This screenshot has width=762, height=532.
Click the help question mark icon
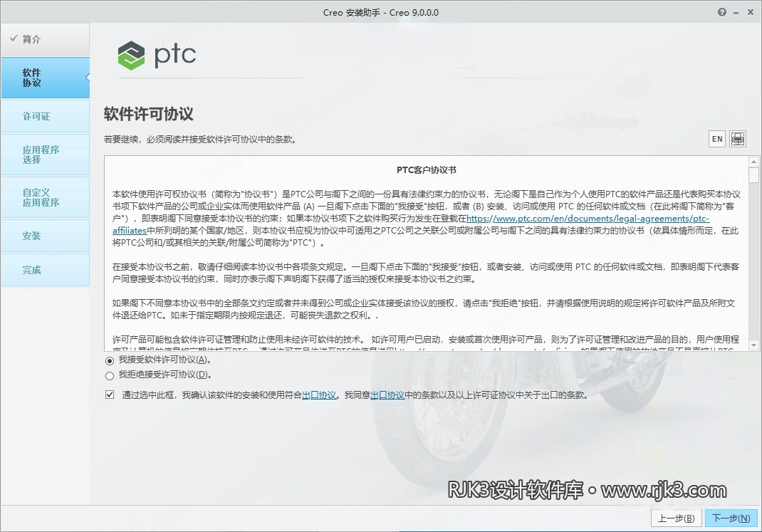(722, 12)
